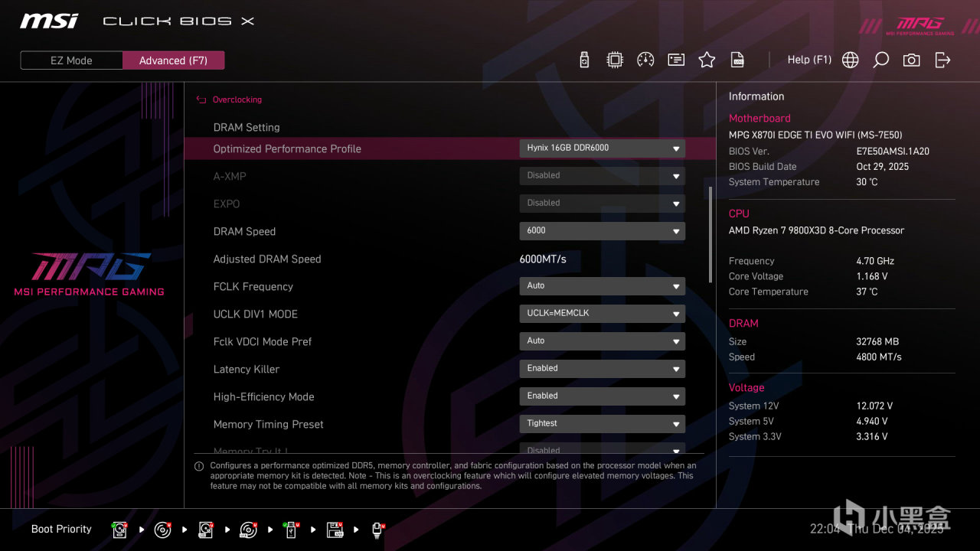Switch to EZ Mode tab
Screen dimensions: 980x551
click(x=71, y=60)
